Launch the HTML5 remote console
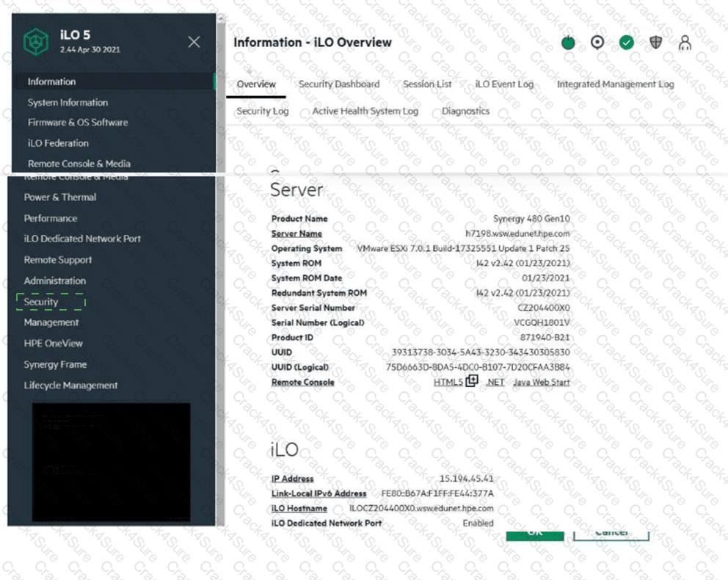728x580 pixels. [x=451, y=382]
